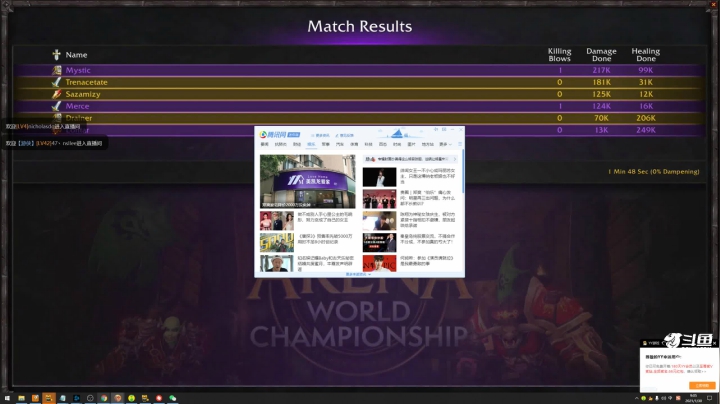
Task: Close the Tencent news popup window
Action: pyautogui.click(x=461, y=130)
